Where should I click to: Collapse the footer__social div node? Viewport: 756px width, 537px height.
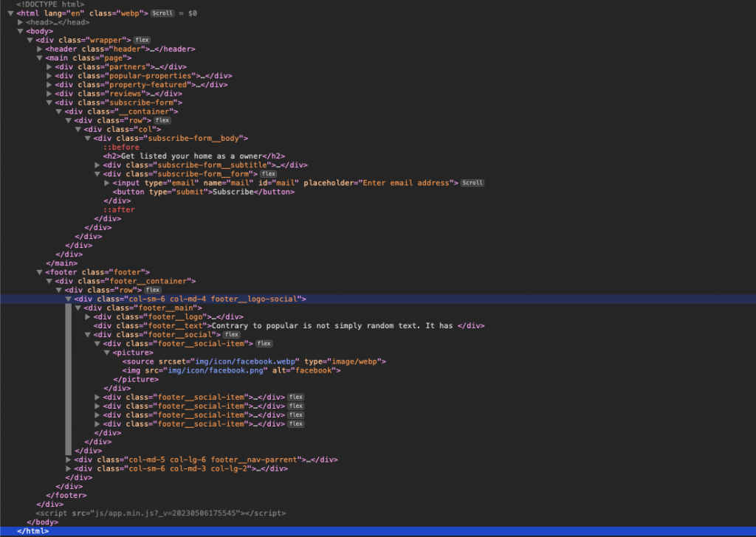click(88, 335)
